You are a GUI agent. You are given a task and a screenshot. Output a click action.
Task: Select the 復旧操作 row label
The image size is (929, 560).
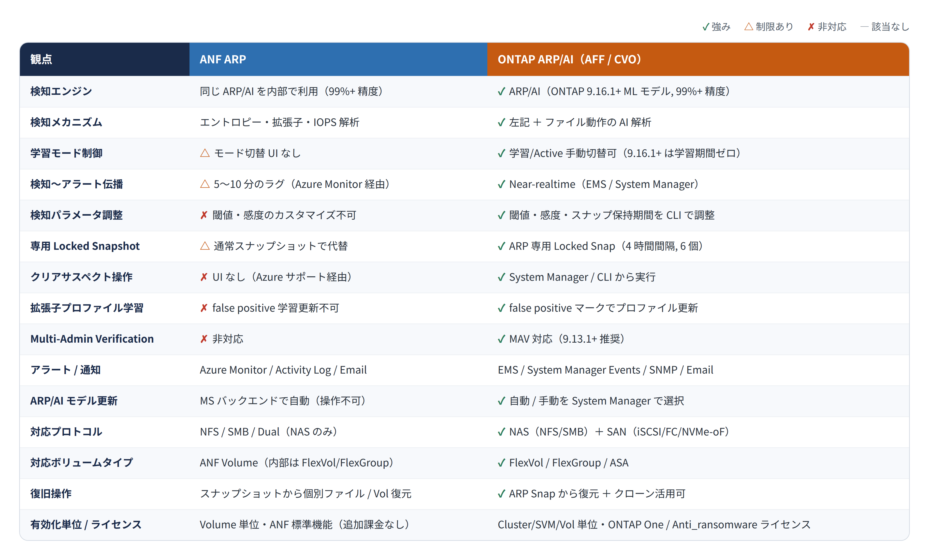pos(51,493)
